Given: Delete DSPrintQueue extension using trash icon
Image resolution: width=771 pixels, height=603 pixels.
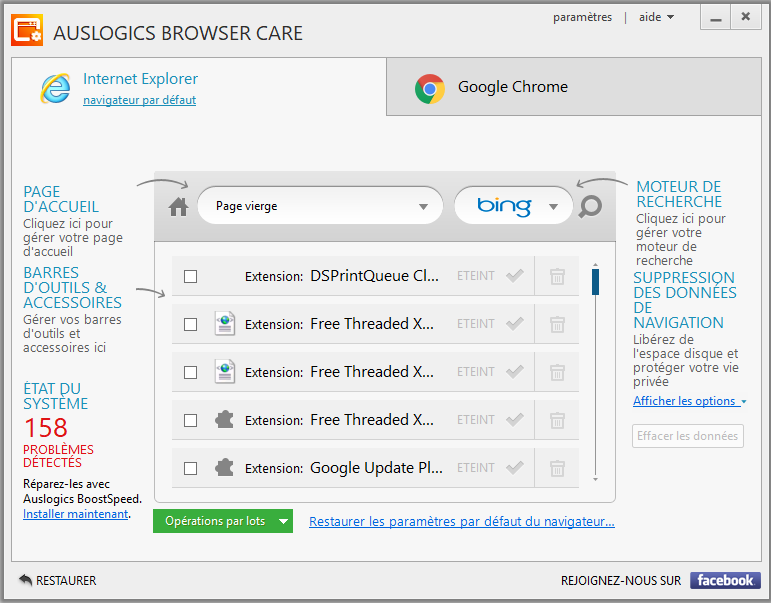Looking at the screenshot, I should (x=557, y=276).
